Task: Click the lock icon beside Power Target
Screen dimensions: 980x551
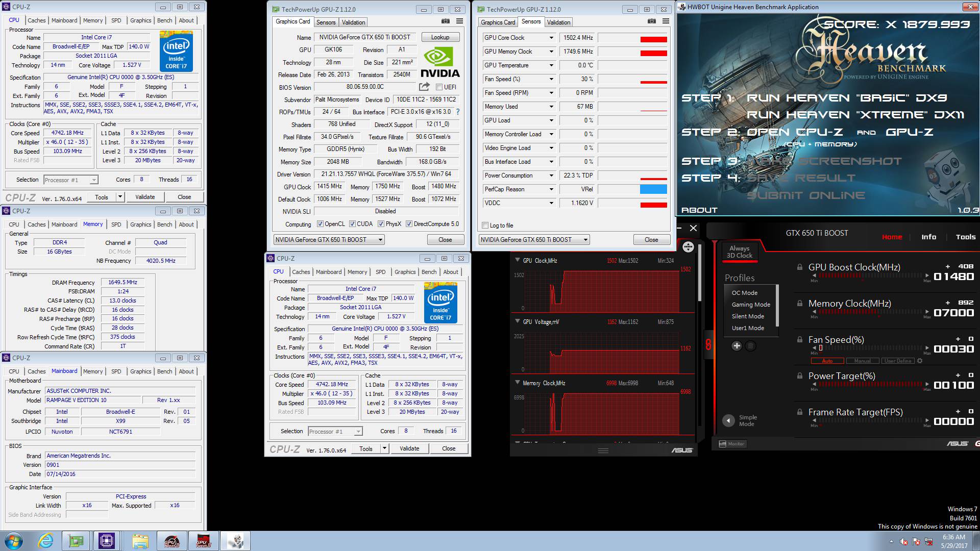Action: point(799,376)
